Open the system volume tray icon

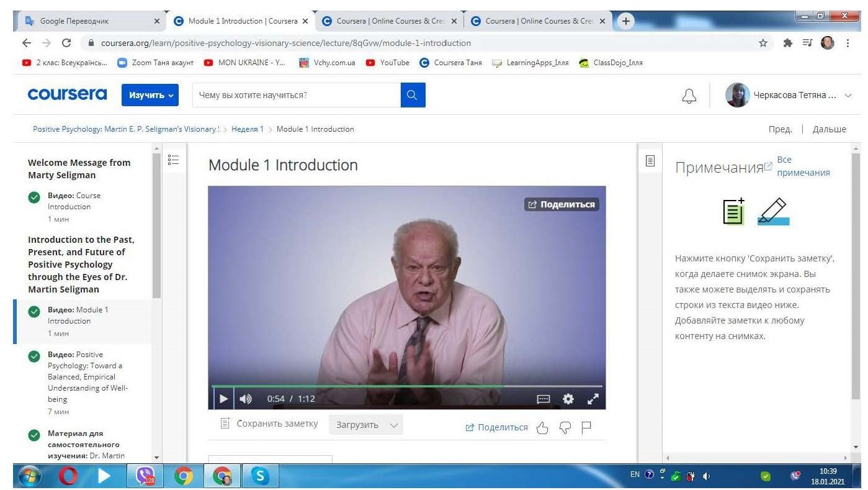tap(707, 475)
